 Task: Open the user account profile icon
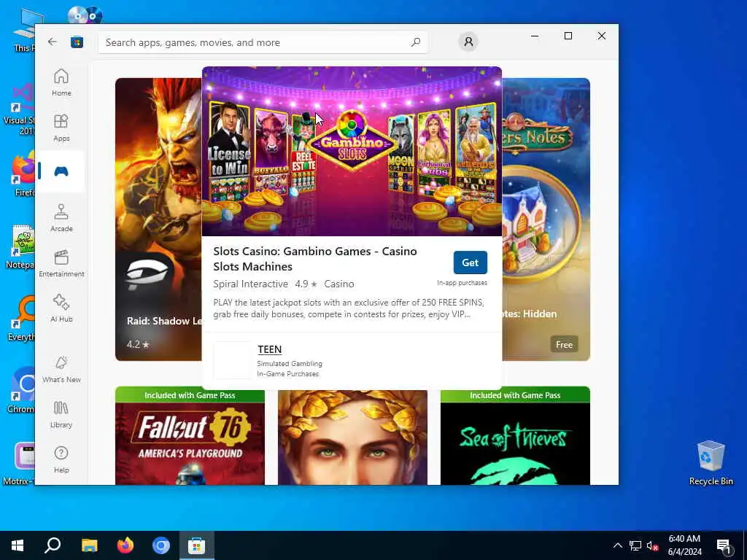[x=468, y=42]
